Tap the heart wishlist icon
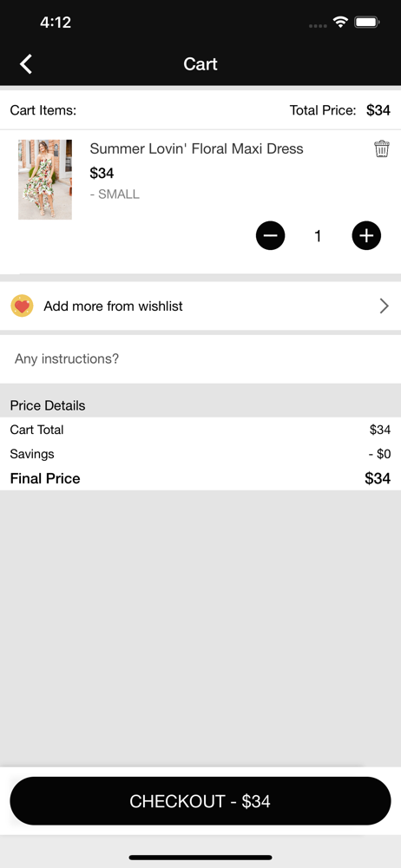401x868 pixels. 23,306
